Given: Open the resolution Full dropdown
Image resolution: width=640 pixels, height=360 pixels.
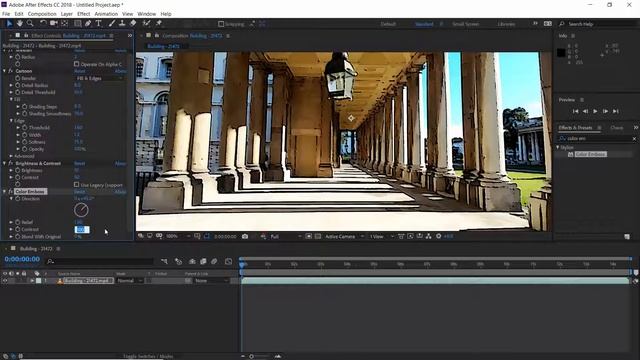Looking at the screenshot, I should coord(286,236).
